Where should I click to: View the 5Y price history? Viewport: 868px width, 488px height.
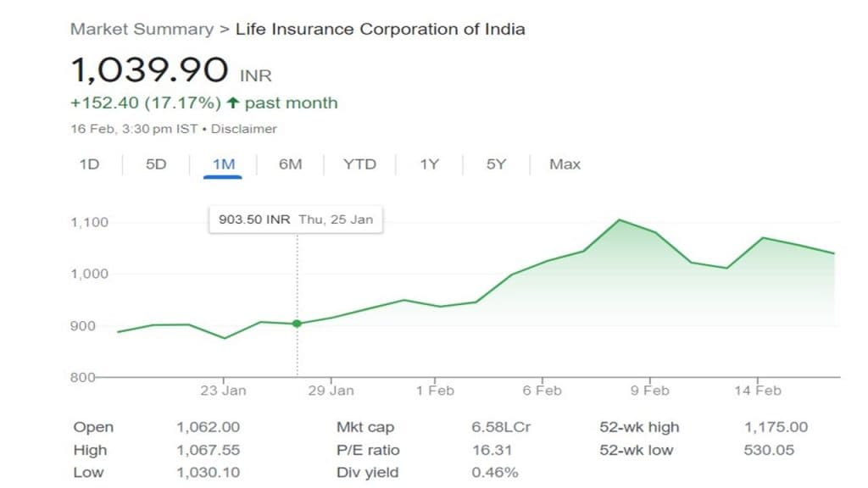(496, 164)
